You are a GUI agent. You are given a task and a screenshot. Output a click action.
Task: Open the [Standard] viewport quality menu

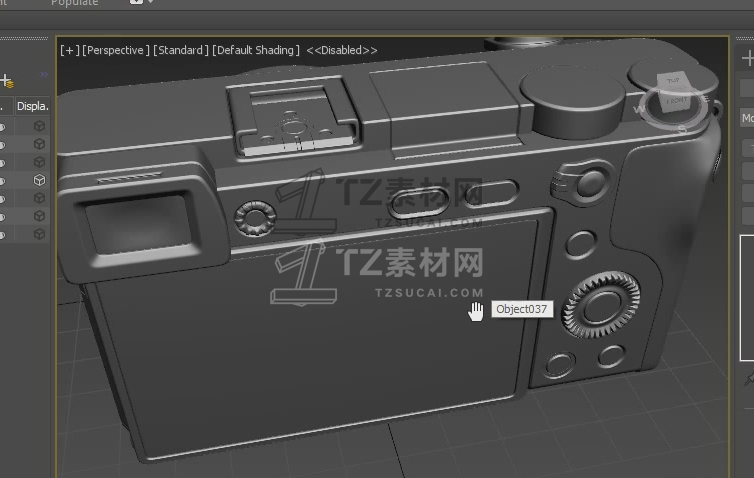[x=181, y=50]
